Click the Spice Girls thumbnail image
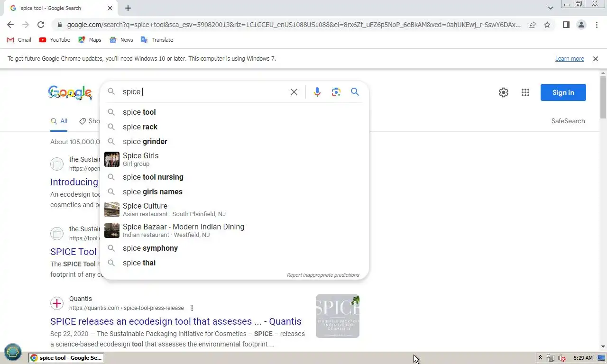The width and height of the screenshot is (607, 364). (x=112, y=159)
